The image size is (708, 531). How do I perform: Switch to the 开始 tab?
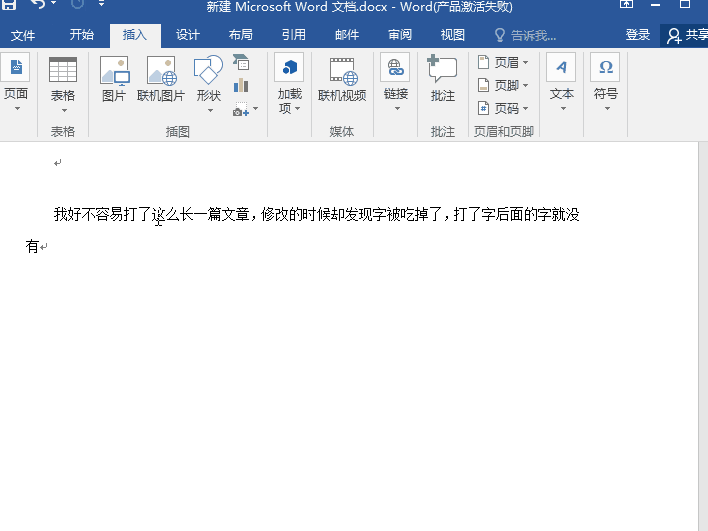[82, 35]
